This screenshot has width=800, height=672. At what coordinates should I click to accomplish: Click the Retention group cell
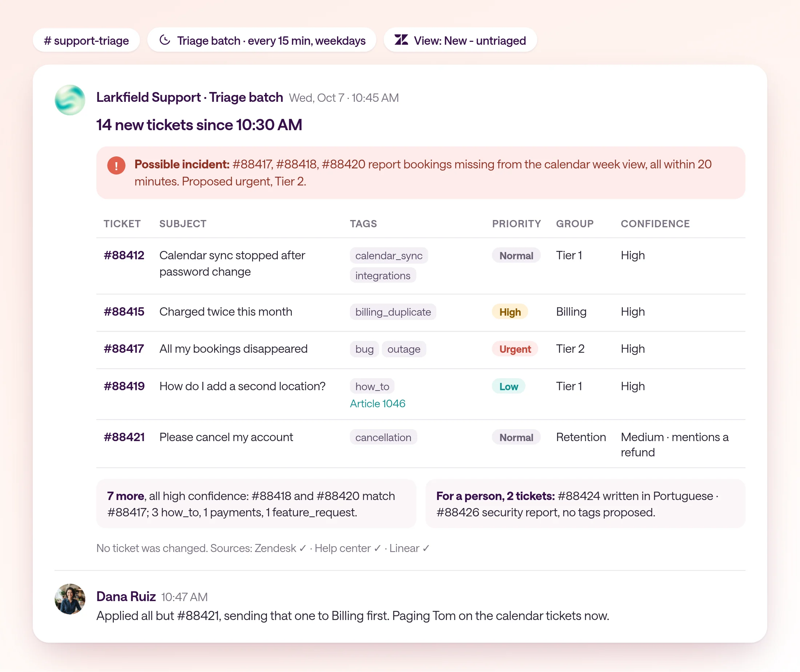581,437
